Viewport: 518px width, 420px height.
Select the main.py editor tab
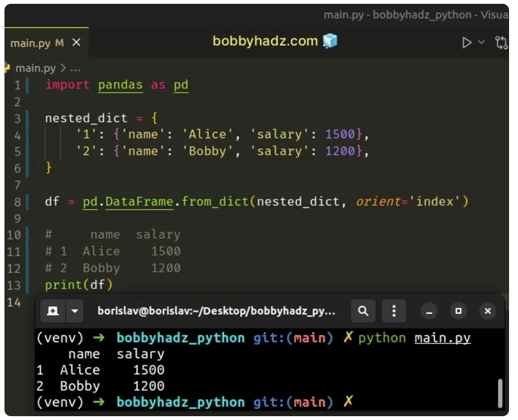click(x=46, y=43)
